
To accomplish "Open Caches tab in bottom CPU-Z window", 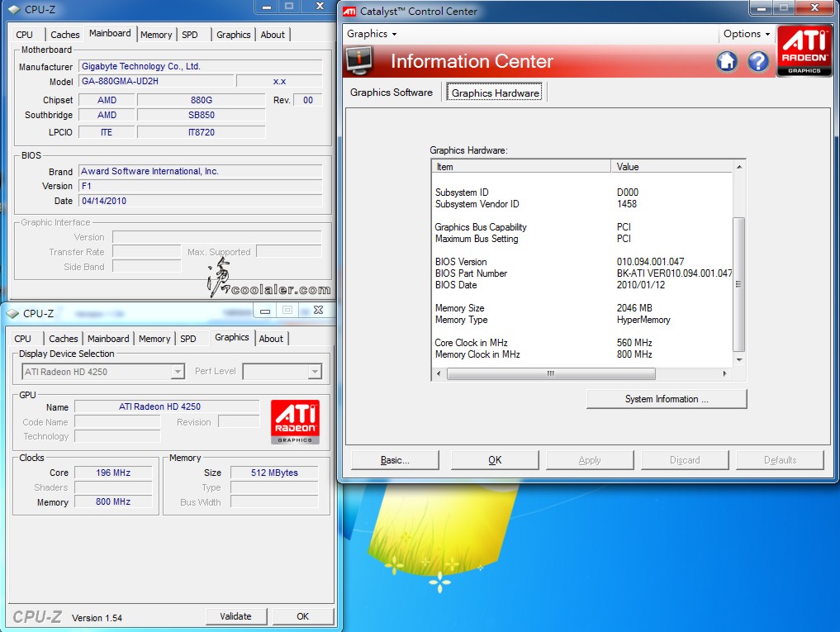I will pyautogui.click(x=64, y=339).
